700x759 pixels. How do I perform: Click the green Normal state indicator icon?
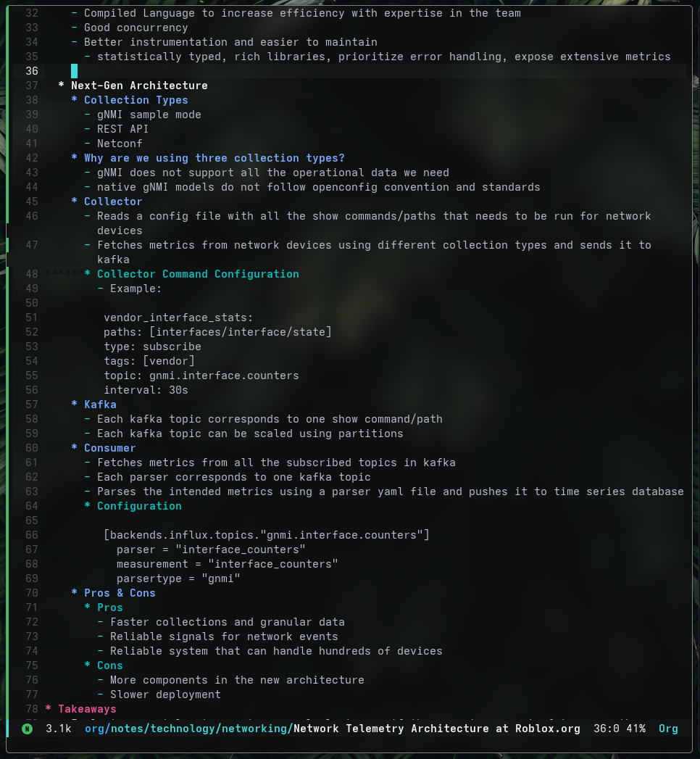(x=27, y=729)
